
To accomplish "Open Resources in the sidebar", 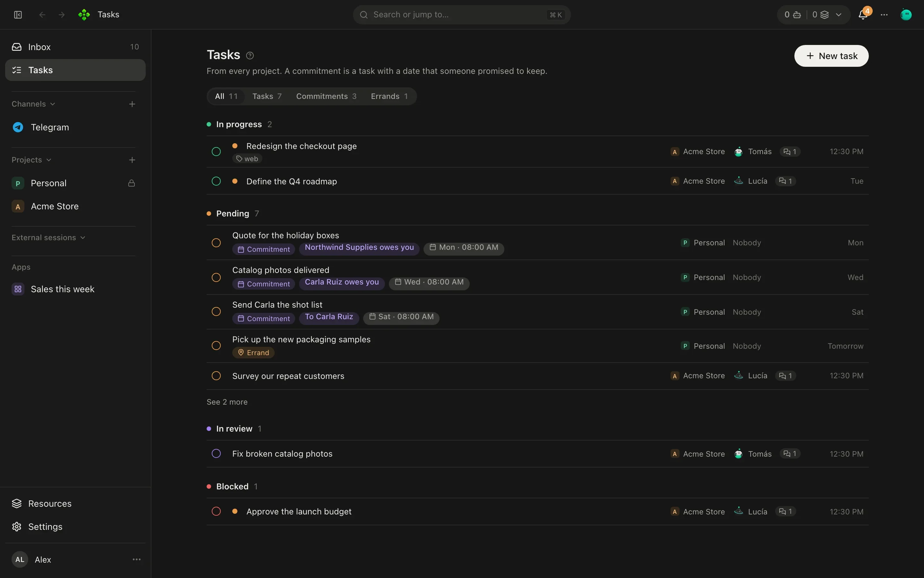I will pyautogui.click(x=75, y=504).
